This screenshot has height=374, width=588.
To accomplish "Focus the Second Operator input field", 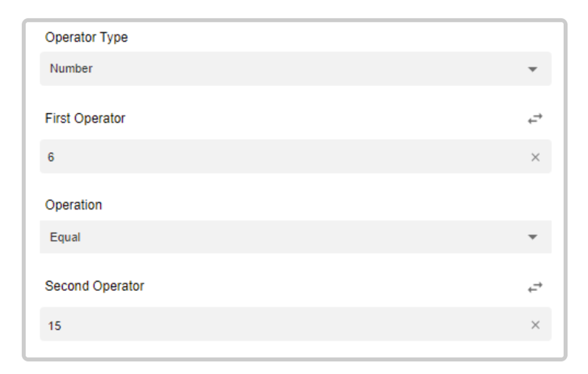I will pos(296,324).
